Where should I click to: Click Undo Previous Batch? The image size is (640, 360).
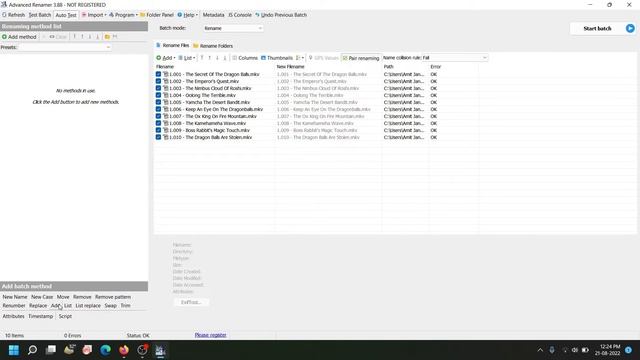281,15
